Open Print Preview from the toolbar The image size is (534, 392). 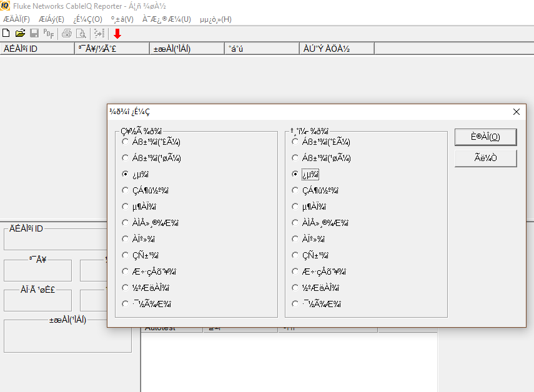tap(81, 33)
